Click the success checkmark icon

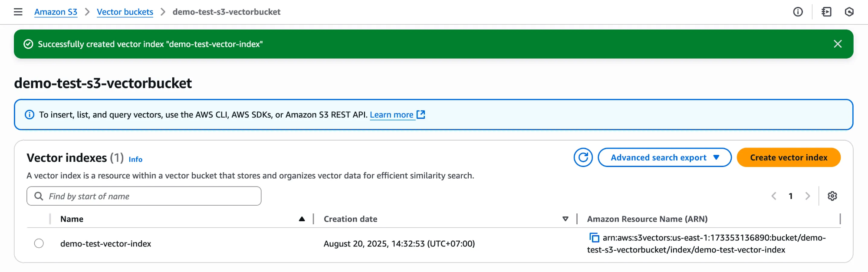pyautogui.click(x=28, y=44)
